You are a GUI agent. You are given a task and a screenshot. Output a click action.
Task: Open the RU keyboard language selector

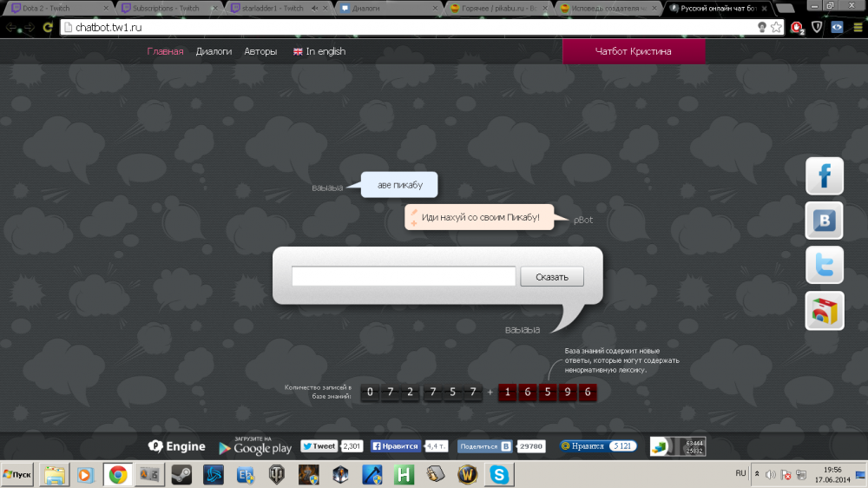740,473
